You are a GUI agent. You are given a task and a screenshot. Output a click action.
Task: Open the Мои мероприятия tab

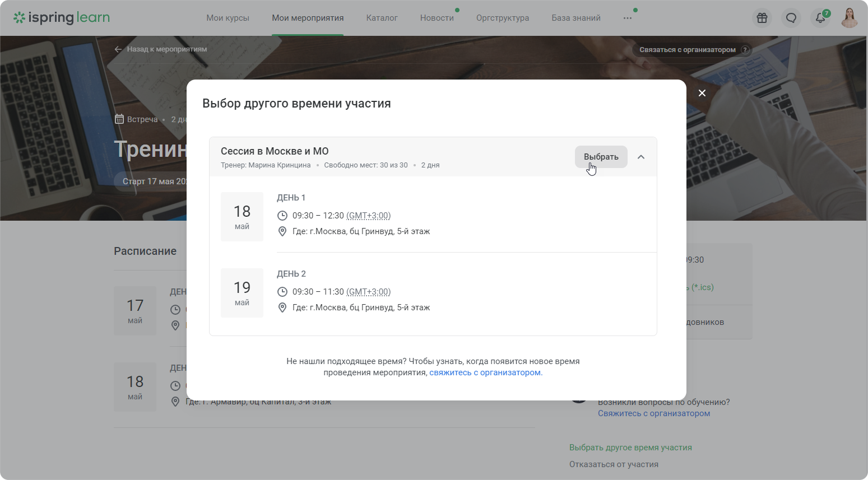[x=308, y=18]
